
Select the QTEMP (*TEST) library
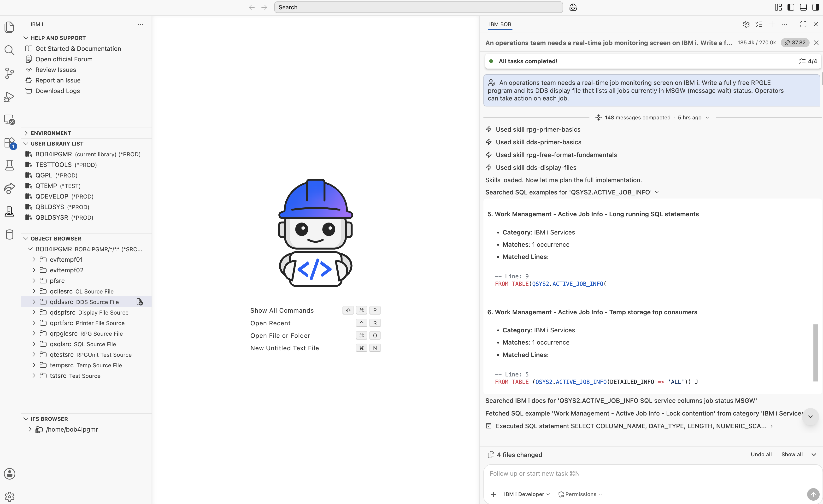(x=87, y=186)
